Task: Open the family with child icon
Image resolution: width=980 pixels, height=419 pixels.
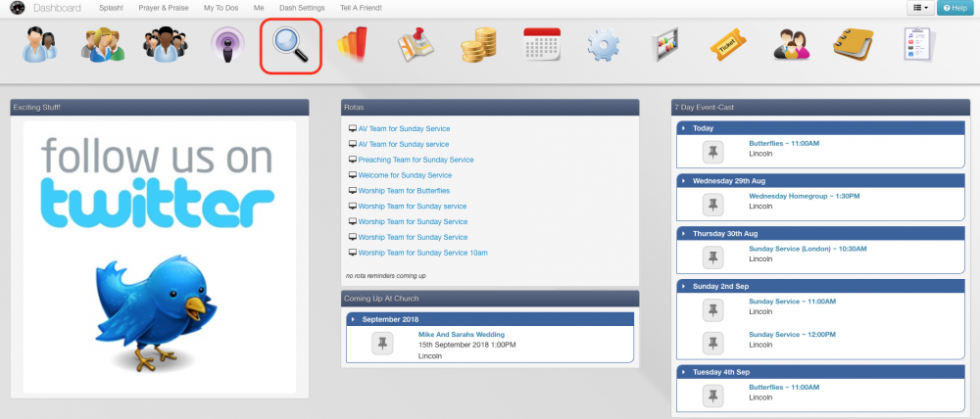Action: (x=791, y=45)
